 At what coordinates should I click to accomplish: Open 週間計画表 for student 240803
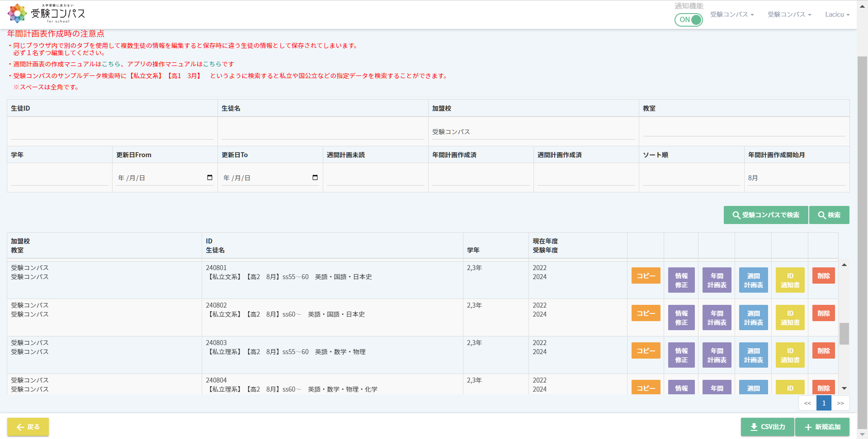click(754, 355)
